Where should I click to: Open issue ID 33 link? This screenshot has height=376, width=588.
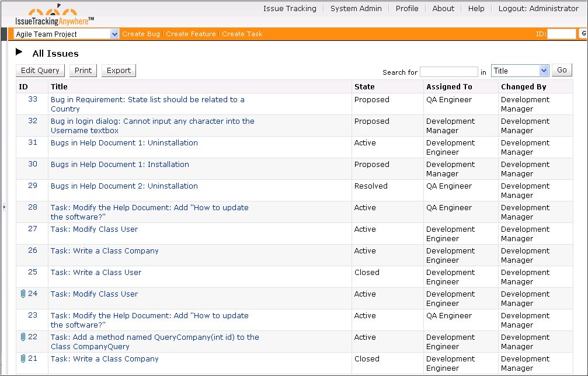pyautogui.click(x=33, y=99)
